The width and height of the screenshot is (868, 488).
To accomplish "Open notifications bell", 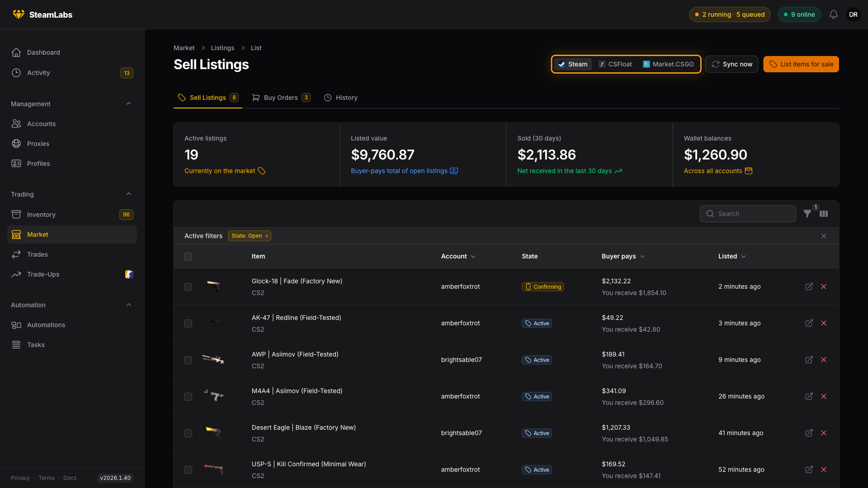I will coord(834,14).
